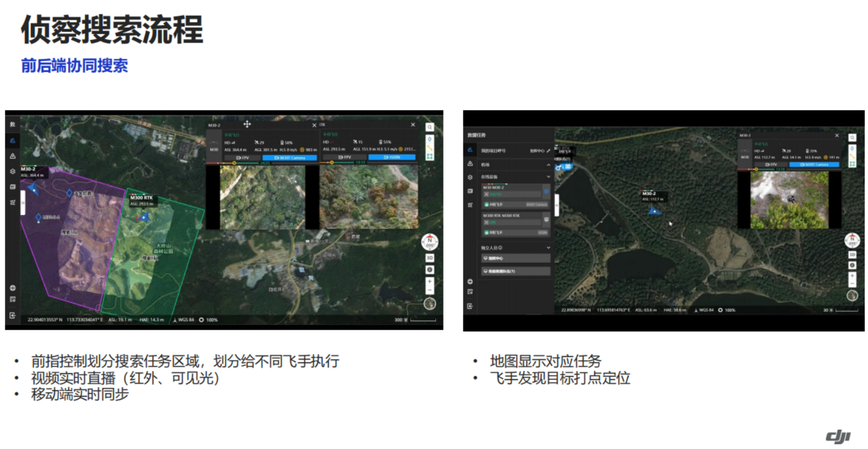The image size is (868, 449).
Task: Toggle 3D view on the left map
Action: [430, 258]
